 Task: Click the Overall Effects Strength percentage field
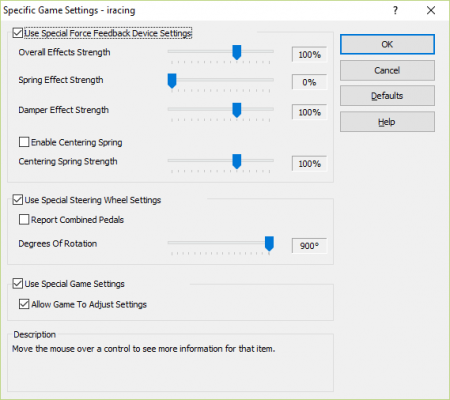309,54
